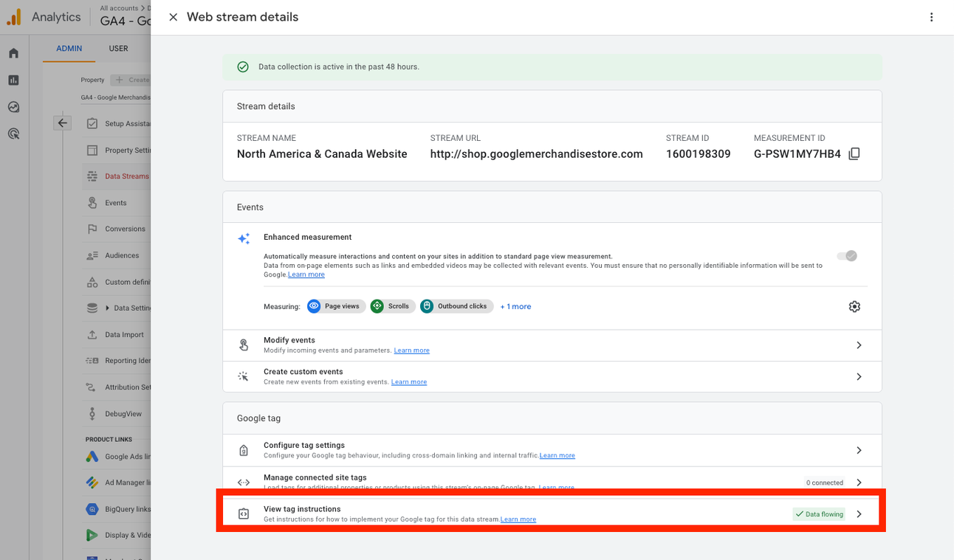This screenshot has height=560, width=954.
Task: Open Reports icon in left rail
Action: point(13,80)
